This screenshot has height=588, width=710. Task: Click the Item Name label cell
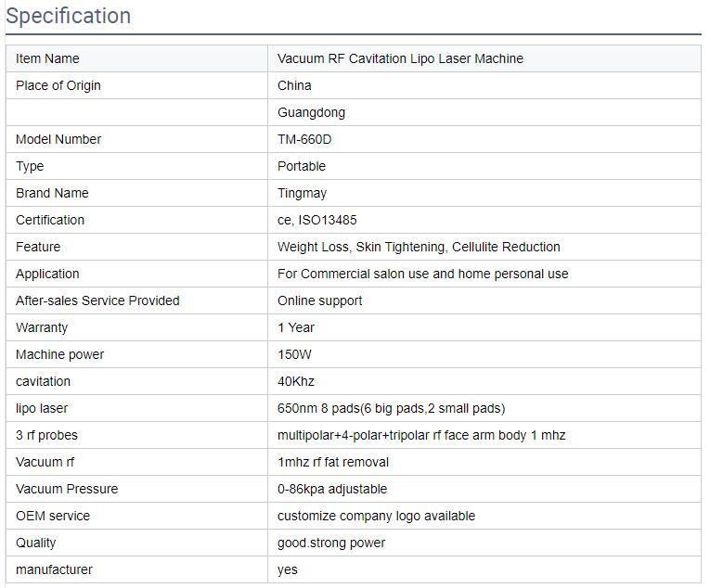47,58
